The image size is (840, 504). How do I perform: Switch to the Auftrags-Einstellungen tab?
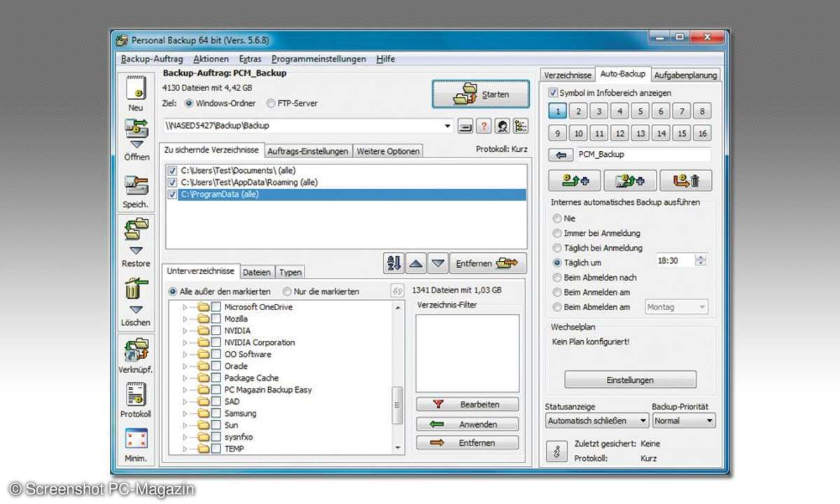308,151
